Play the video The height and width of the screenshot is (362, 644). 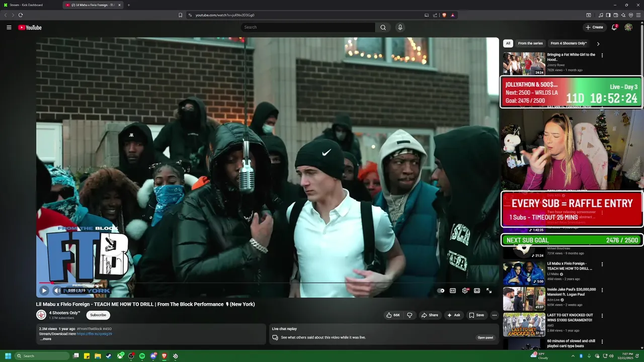(x=44, y=291)
